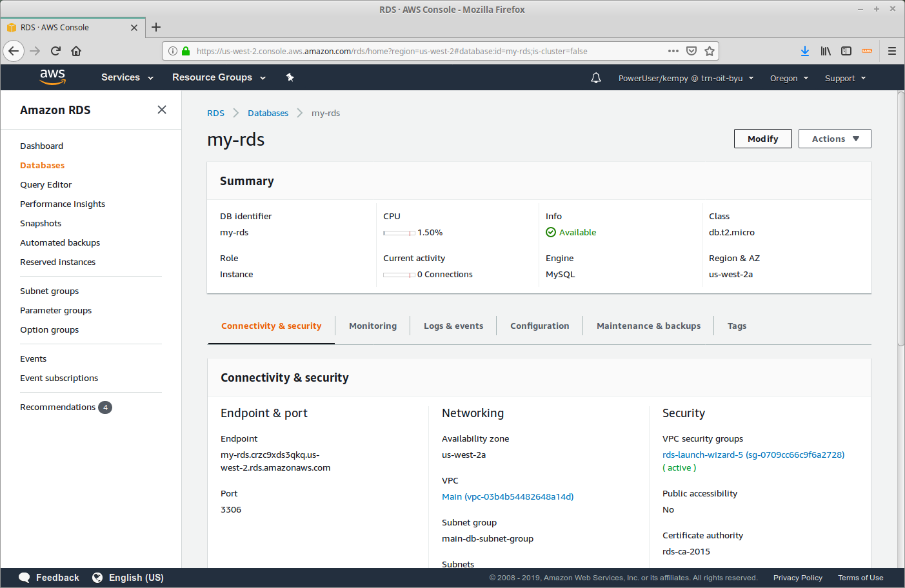The width and height of the screenshot is (905, 588).
Task: Open Event subscriptions in the sidebar
Action: 59,378
